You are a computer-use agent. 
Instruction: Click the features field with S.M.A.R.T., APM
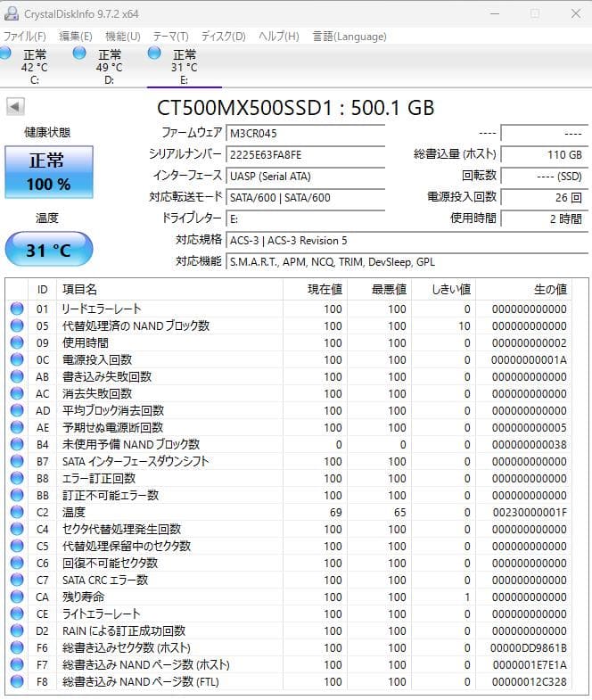[x=407, y=261]
